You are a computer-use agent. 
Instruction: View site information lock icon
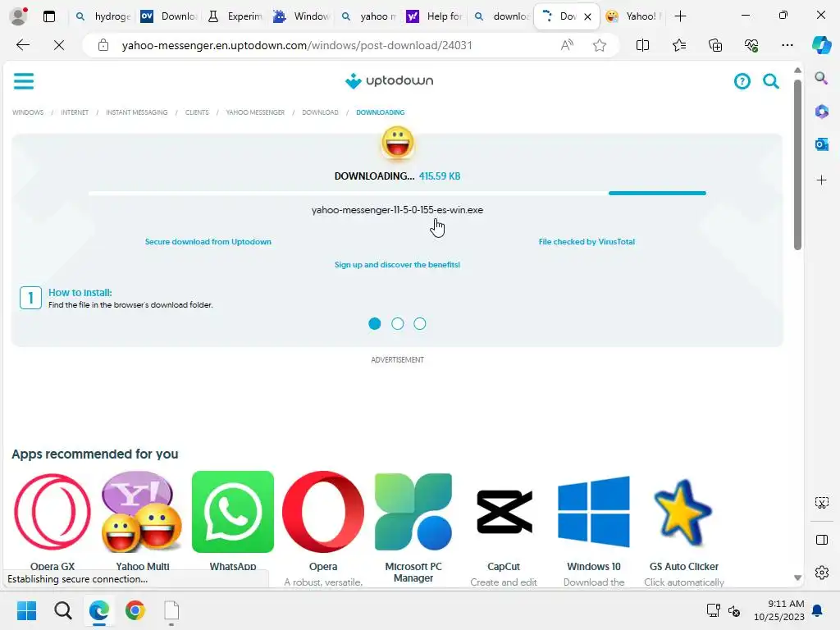pyautogui.click(x=103, y=45)
